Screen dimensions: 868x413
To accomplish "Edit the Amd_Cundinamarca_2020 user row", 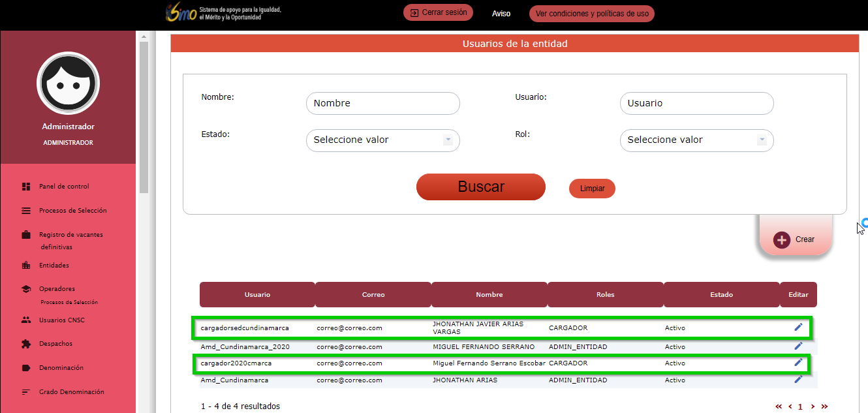I will (798, 346).
